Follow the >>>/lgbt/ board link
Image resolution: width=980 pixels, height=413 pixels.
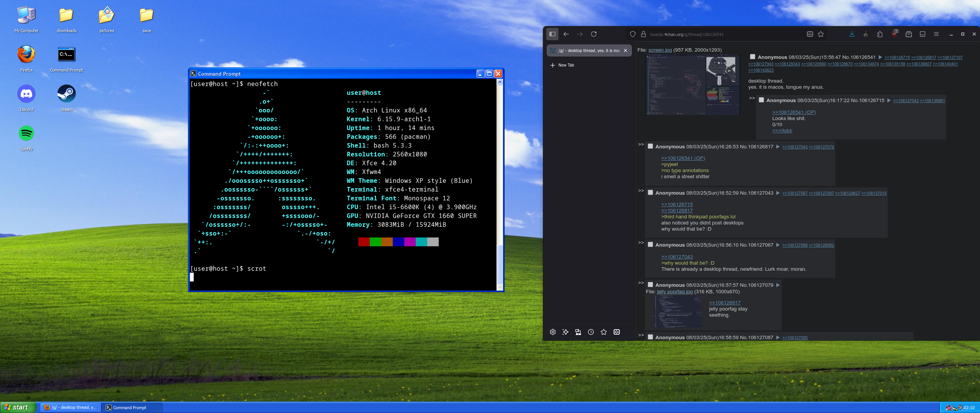click(x=782, y=131)
